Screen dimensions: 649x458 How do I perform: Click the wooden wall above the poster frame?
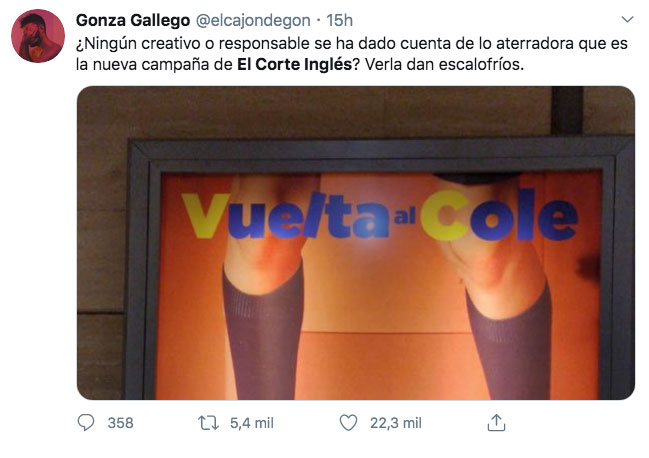click(x=315, y=112)
